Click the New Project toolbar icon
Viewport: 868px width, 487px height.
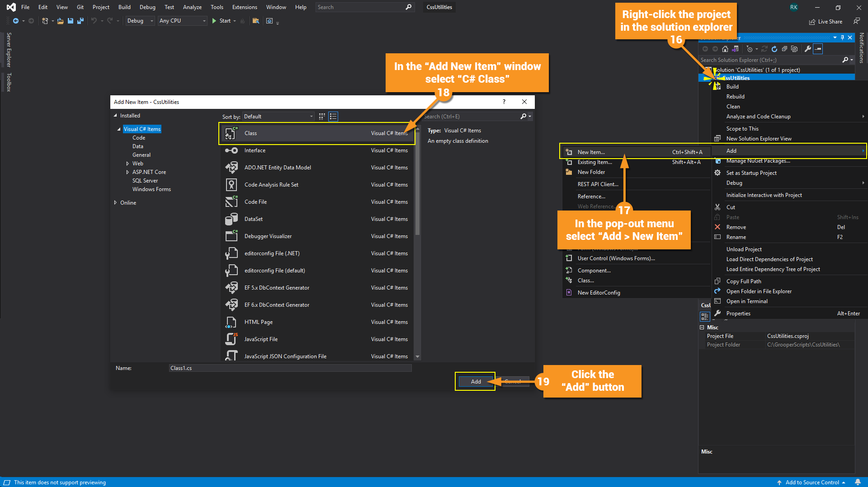(45, 21)
